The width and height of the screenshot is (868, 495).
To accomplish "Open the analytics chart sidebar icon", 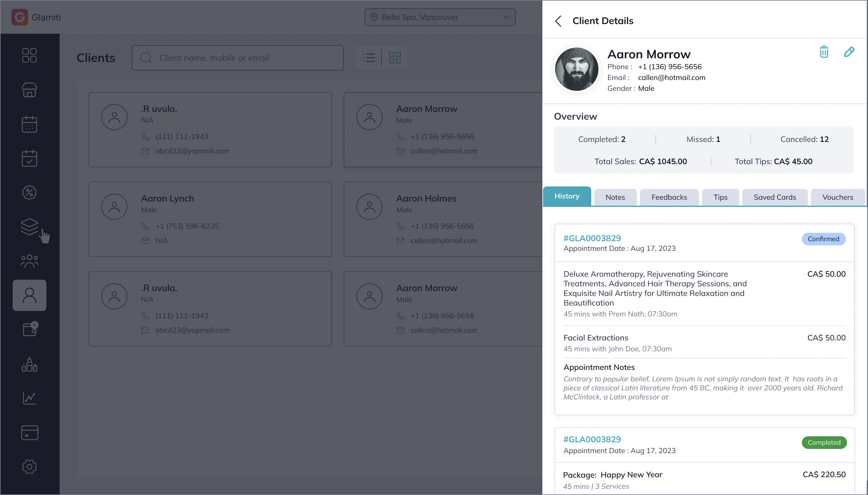I will [29, 398].
